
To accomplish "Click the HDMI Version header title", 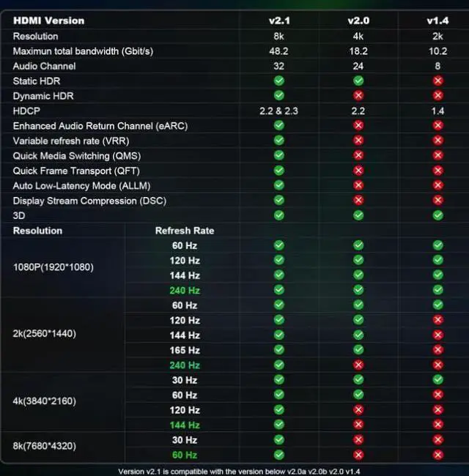I will [x=48, y=21].
